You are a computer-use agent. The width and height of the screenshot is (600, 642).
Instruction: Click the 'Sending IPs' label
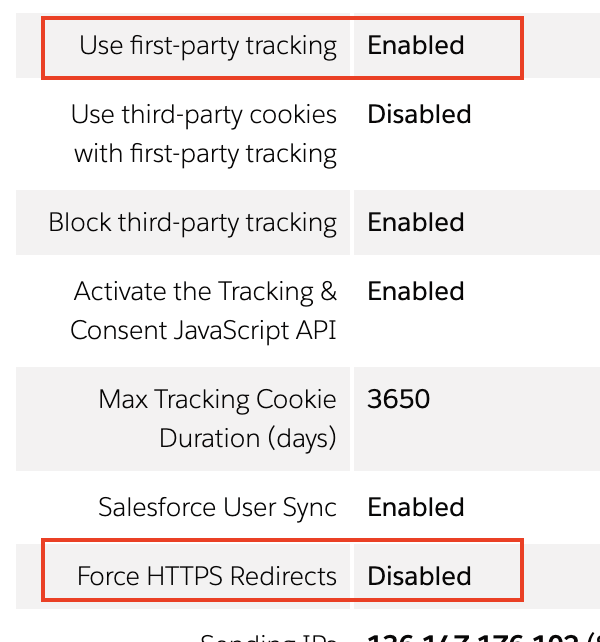pos(269,637)
